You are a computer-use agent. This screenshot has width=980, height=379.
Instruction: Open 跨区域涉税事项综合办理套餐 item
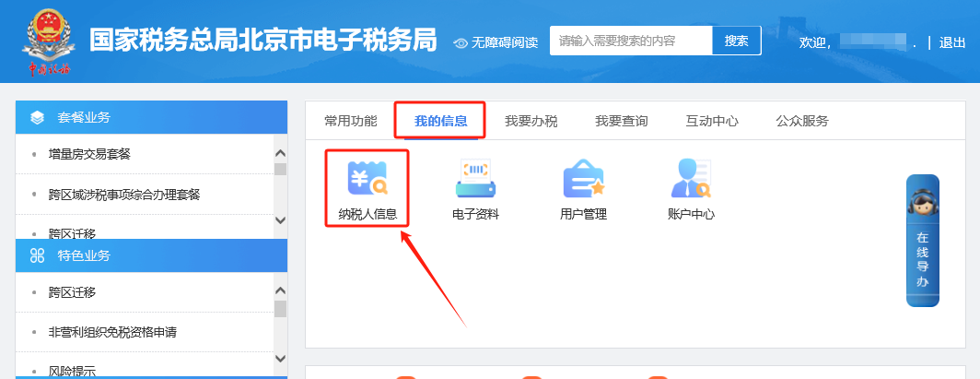124,195
